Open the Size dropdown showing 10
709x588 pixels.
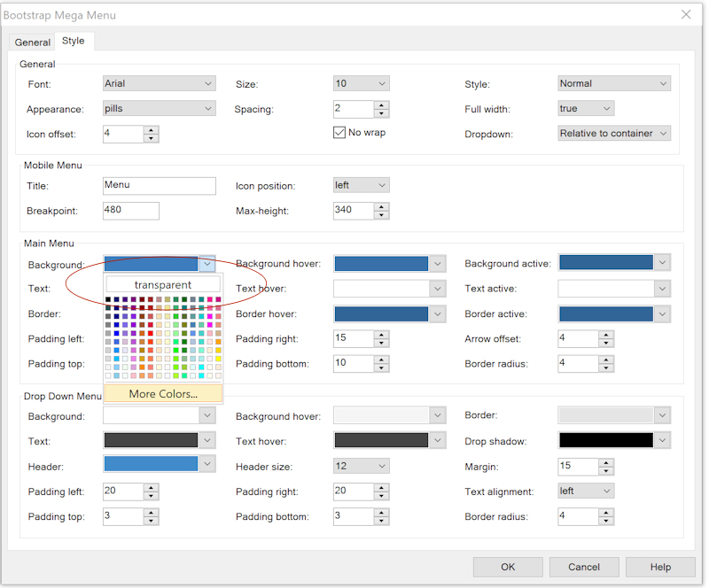click(361, 83)
